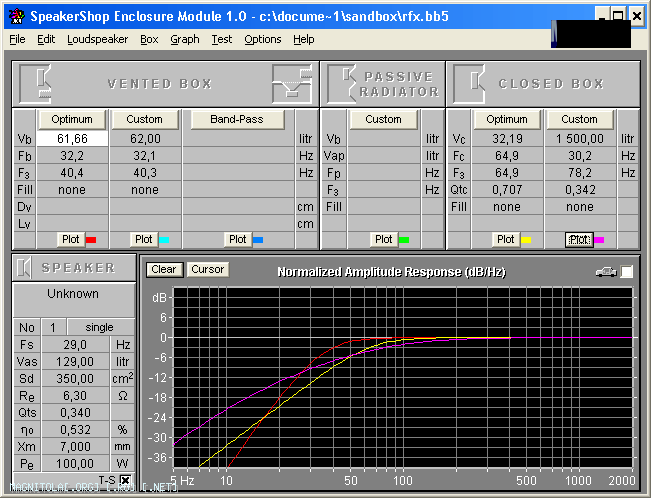Click the closed Custom Vc value 1 500,00
The height and width of the screenshot is (498, 651).
580,139
